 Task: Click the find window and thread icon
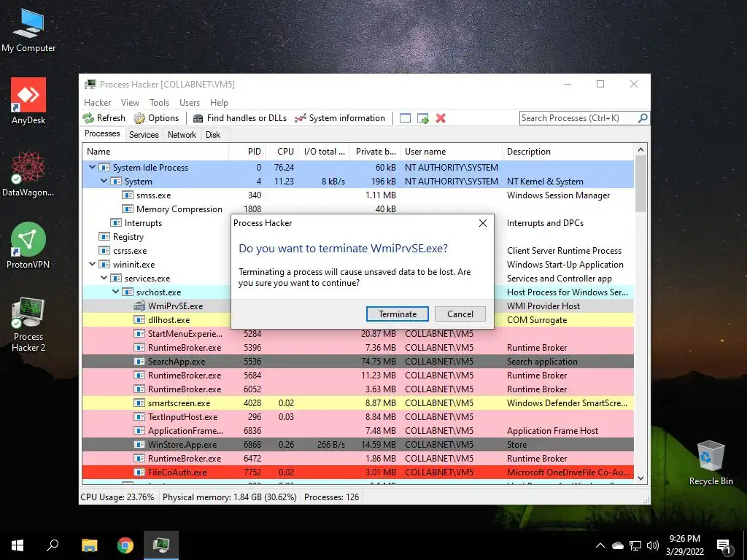click(x=422, y=118)
